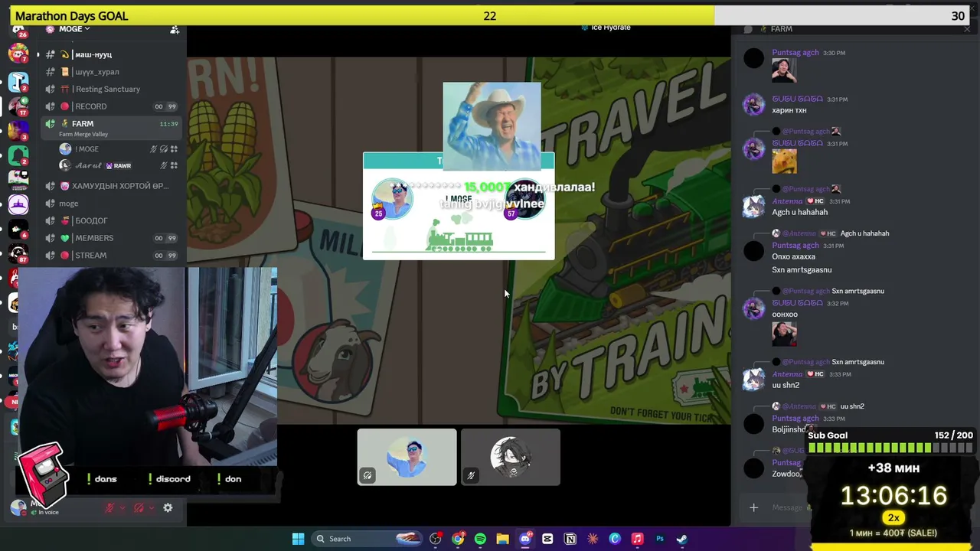Open the шүүх_хурал text channel

pos(111,72)
